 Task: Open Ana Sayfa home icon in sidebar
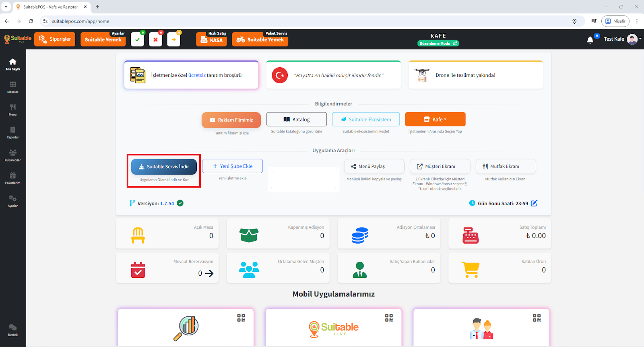[13, 62]
